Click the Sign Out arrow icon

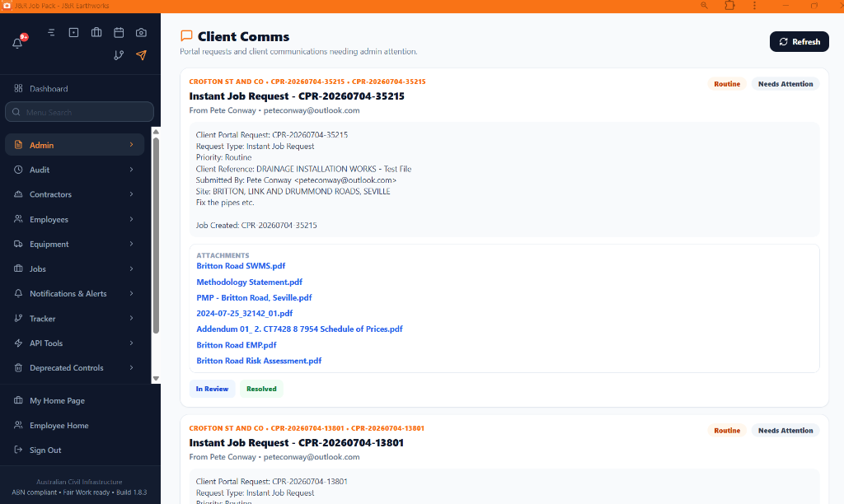pos(18,450)
